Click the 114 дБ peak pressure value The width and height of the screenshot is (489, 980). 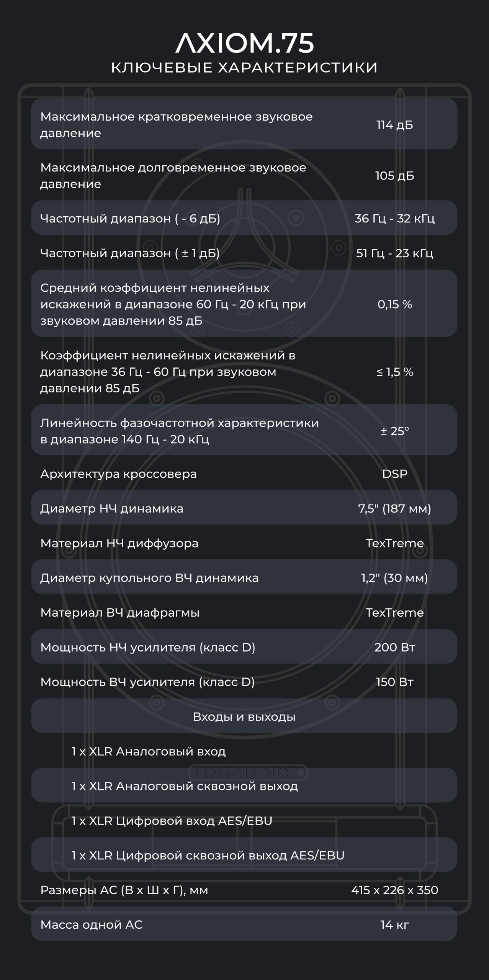[394, 125]
